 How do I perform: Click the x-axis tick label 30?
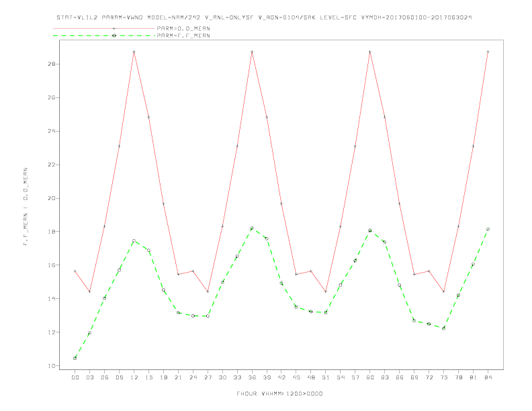222,377
